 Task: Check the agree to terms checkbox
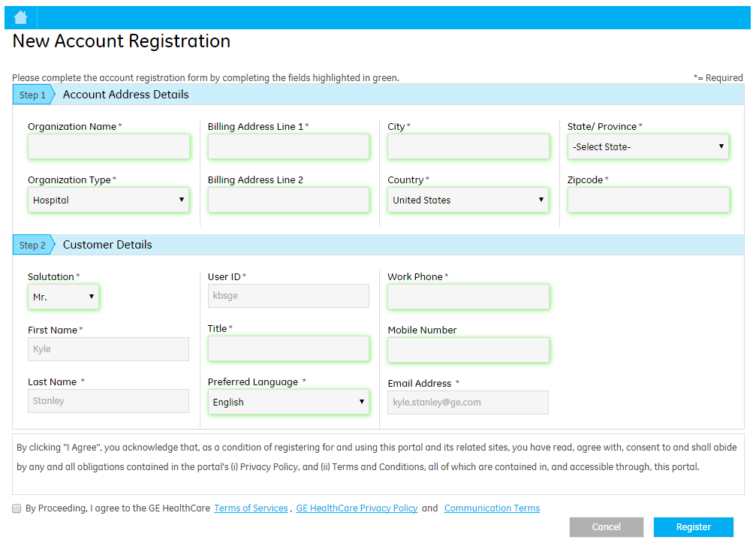(x=17, y=508)
